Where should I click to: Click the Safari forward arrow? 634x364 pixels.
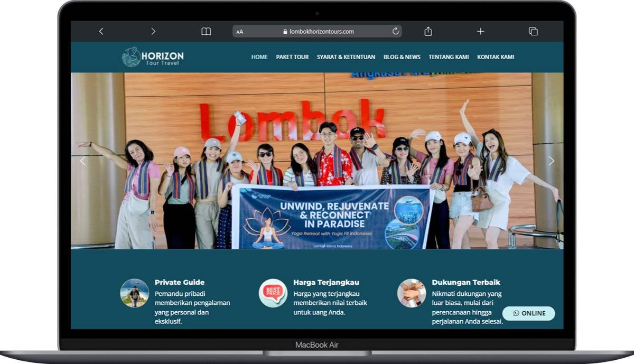pos(153,31)
